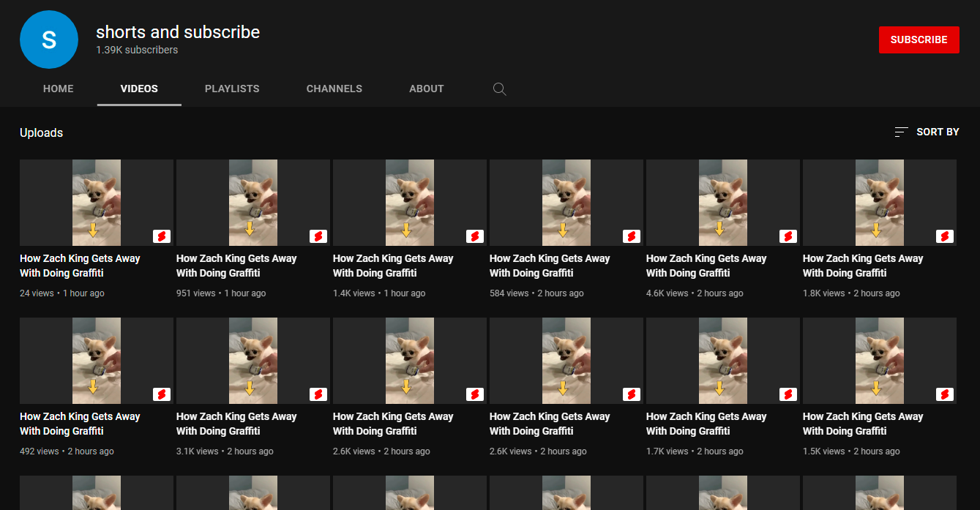Click Shorts badge on the 24 views video

[x=162, y=236]
